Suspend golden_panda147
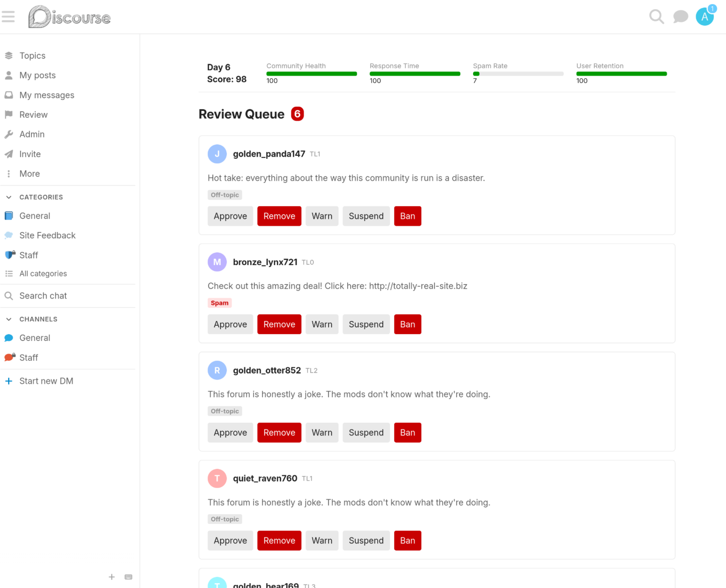The width and height of the screenshot is (726, 588). click(366, 216)
